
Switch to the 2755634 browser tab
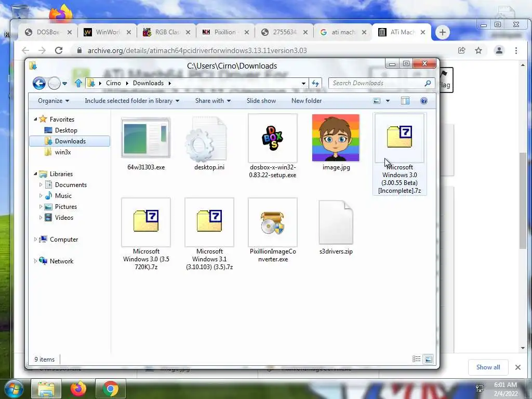coord(284,32)
